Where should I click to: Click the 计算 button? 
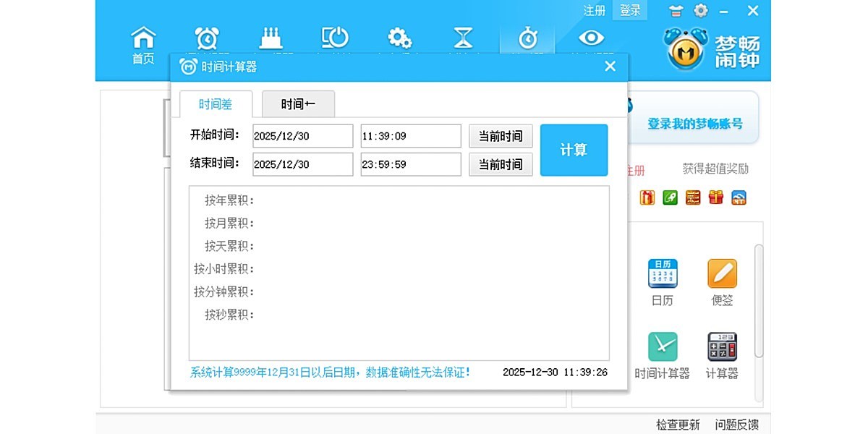[574, 150]
